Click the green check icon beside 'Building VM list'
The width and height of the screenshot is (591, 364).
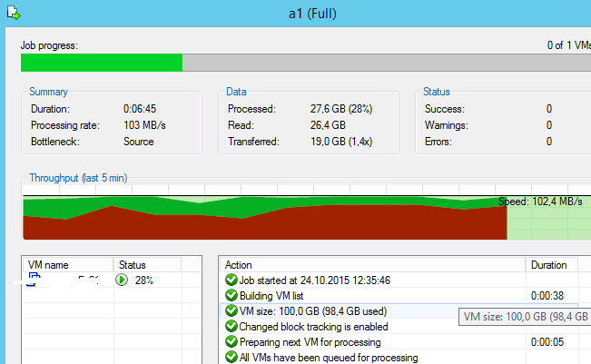click(x=231, y=296)
